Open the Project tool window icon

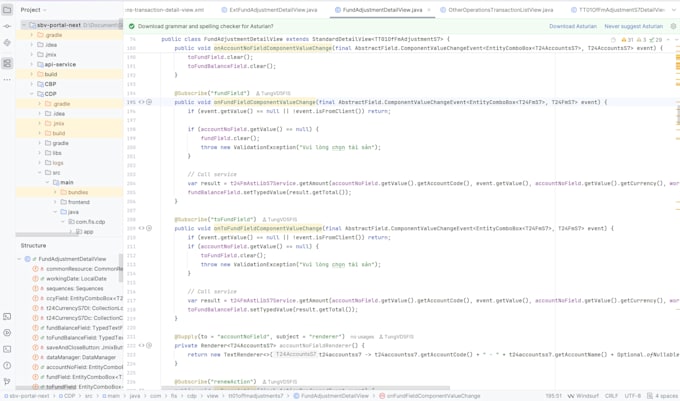click(x=7, y=10)
